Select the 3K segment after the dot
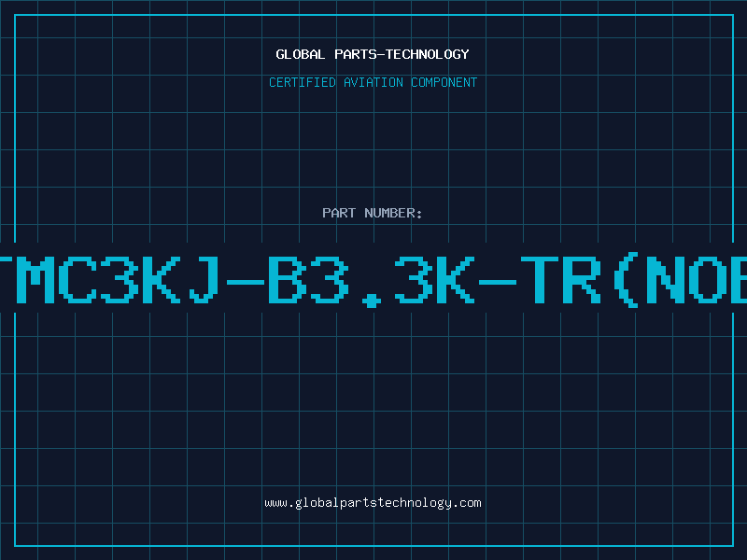Screen dimensions: 747x560 [434, 279]
